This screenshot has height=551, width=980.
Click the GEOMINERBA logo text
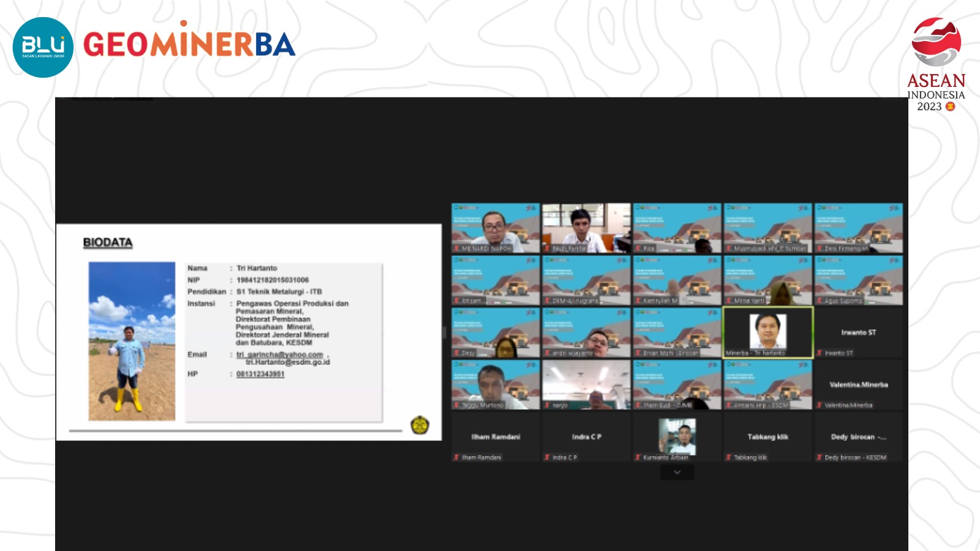pyautogui.click(x=189, y=45)
